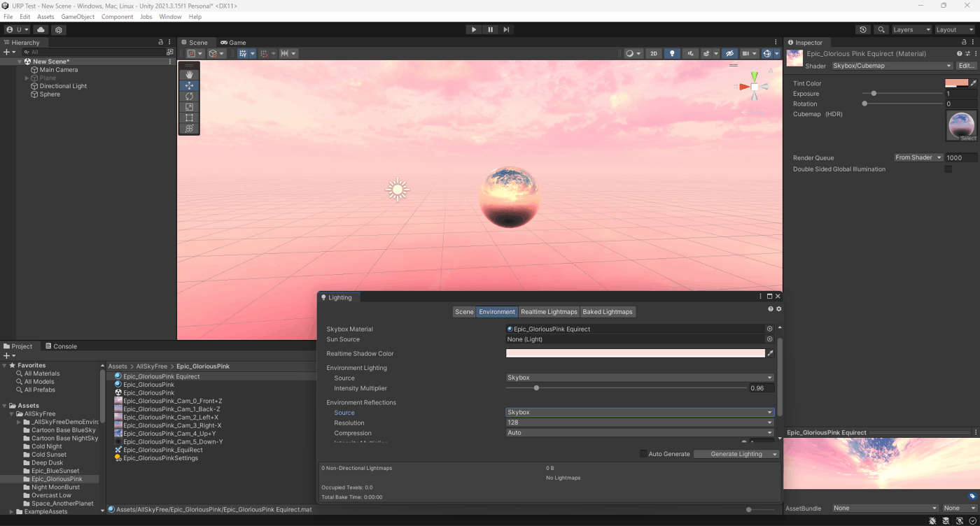This screenshot has height=526, width=980.
Task: Open Sun Source object picker
Action: 770,339
